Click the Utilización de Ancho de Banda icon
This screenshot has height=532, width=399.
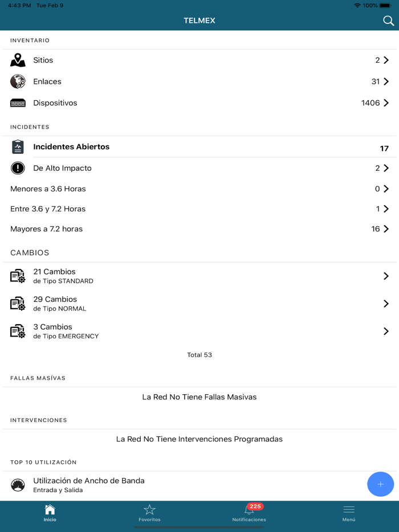pyautogui.click(x=18, y=485)
